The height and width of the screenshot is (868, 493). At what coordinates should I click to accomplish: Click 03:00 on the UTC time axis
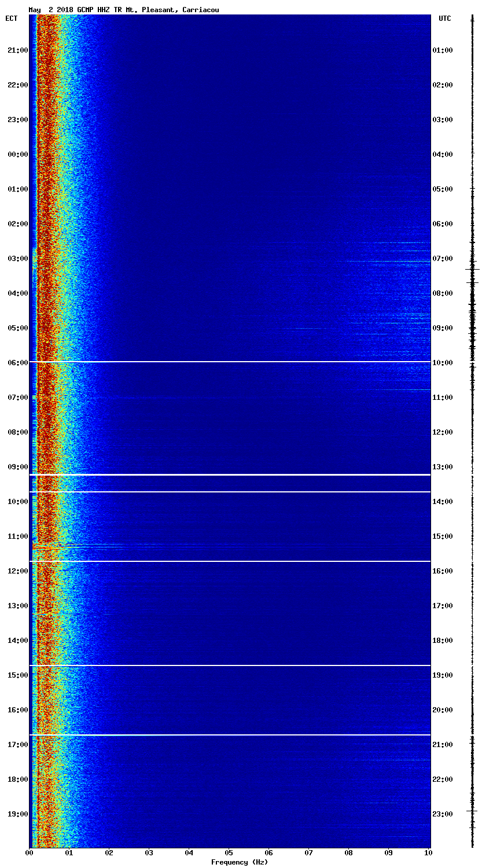pyautogui.click(x=443, y=120)
